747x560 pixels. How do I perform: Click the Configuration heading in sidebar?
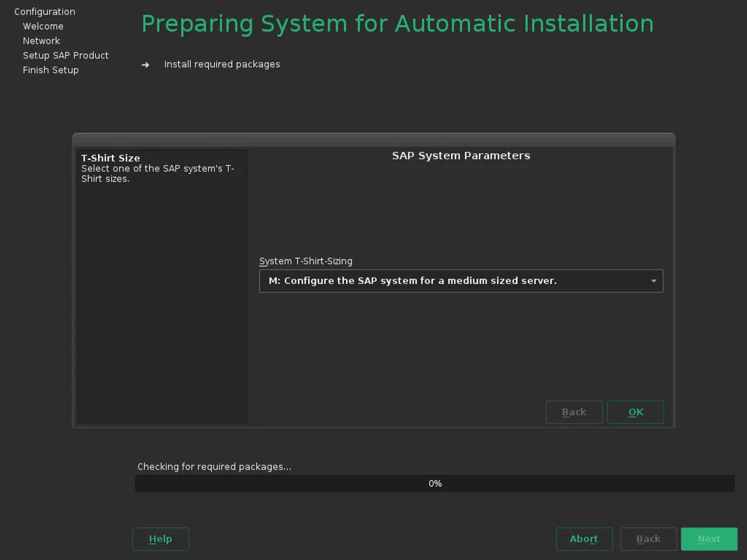pyautogui.click(x=45, y=12)
